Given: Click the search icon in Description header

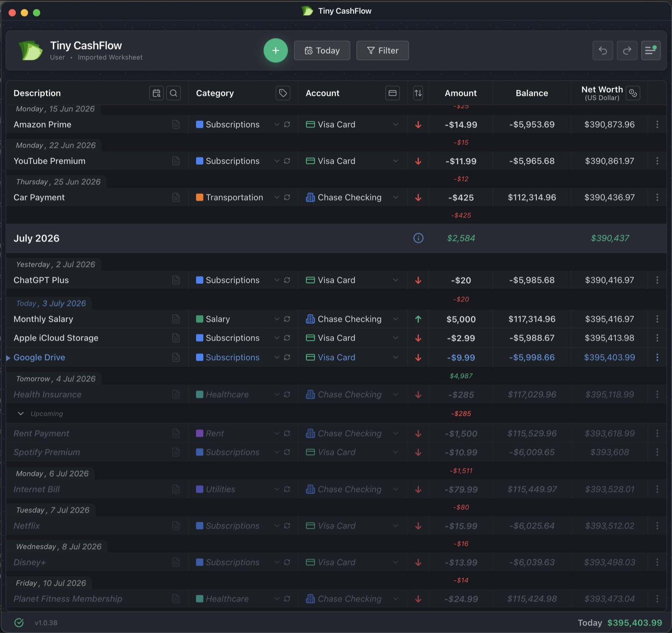Looking at the screenshot, I should [x=173, y=93].
